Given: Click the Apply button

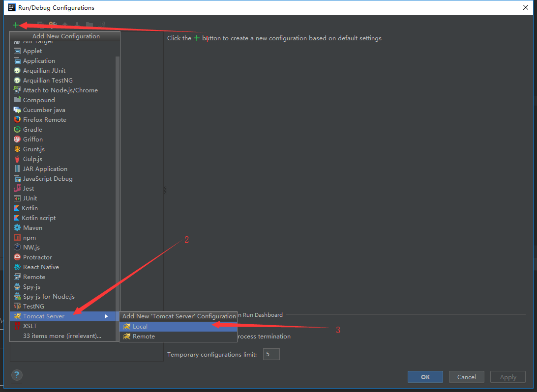Looking at the screenshot, I should click(508, 377).
